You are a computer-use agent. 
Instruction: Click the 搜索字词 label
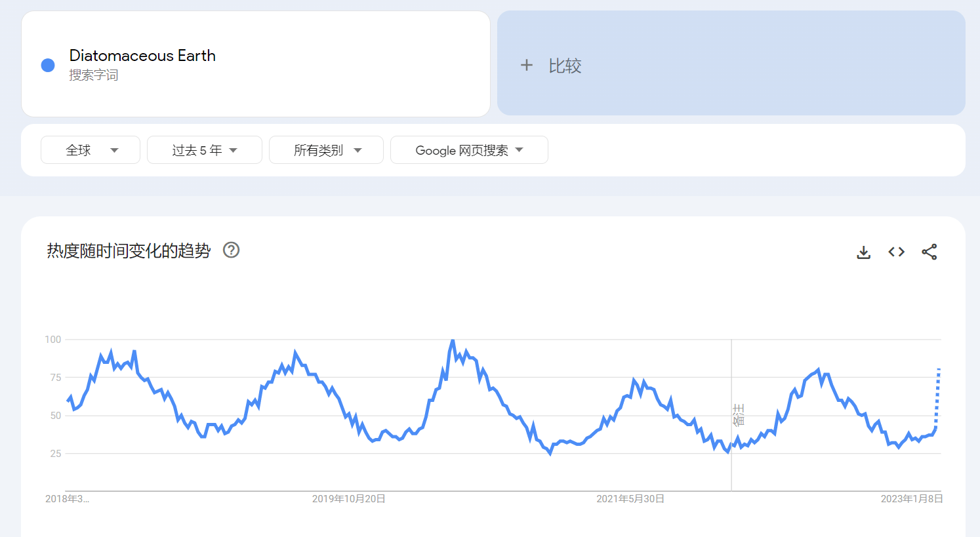94,75
